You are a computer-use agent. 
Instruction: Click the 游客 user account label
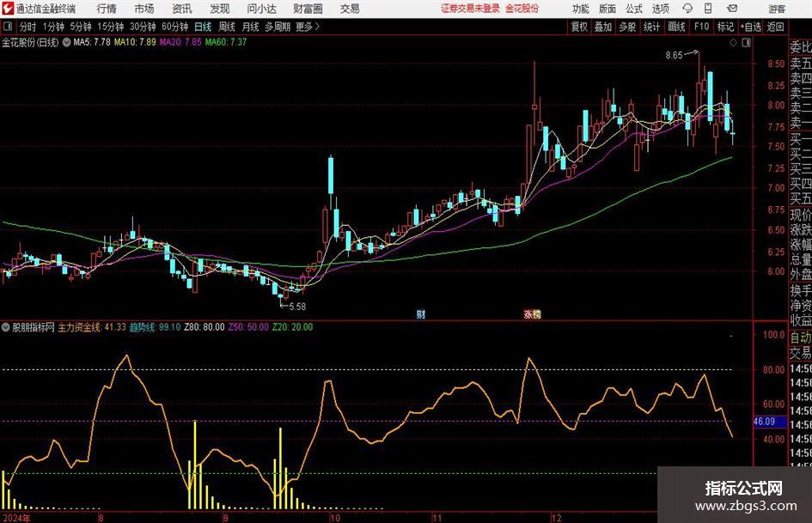pos(777,9)
